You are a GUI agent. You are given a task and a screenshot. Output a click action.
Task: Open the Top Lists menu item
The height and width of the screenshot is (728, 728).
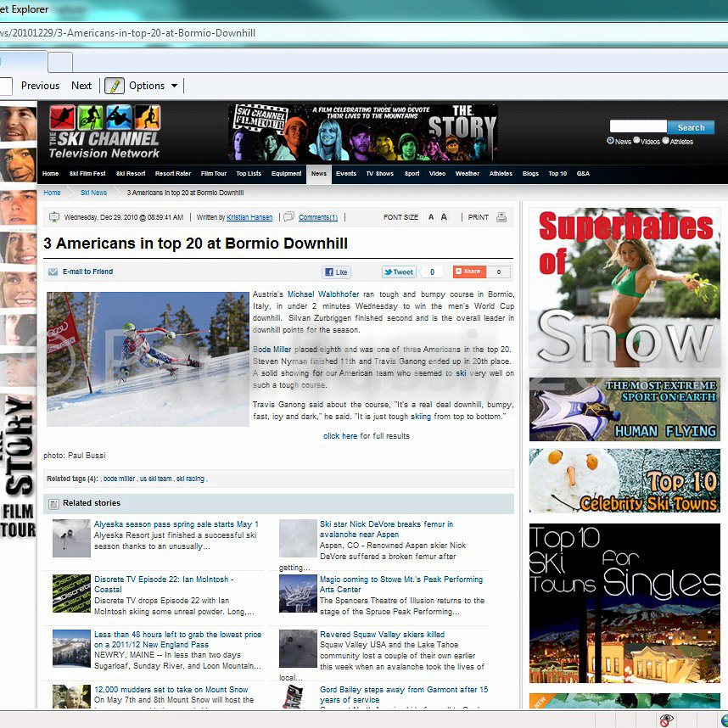[x=249, y=174]
